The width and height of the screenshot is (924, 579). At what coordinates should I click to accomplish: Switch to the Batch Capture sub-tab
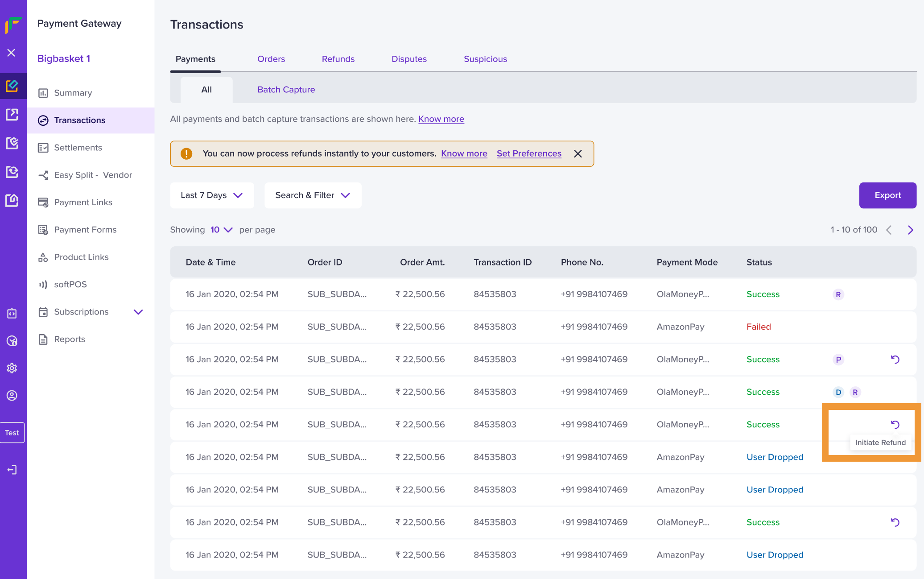tap(286, 90)
